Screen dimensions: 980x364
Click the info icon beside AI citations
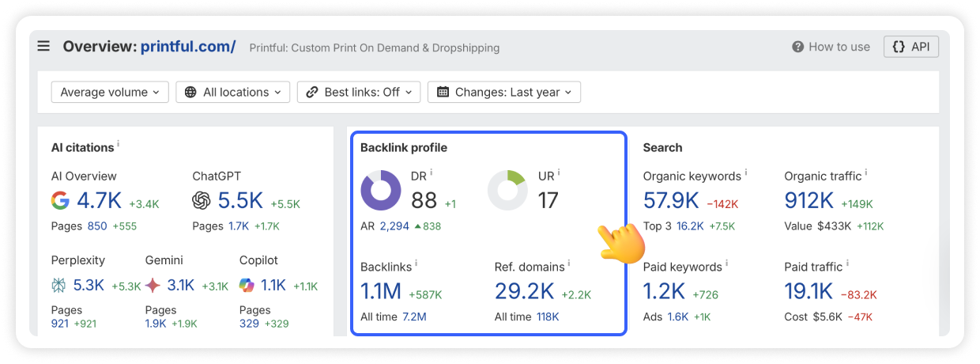pyautogui.click(x=119, y=145)
